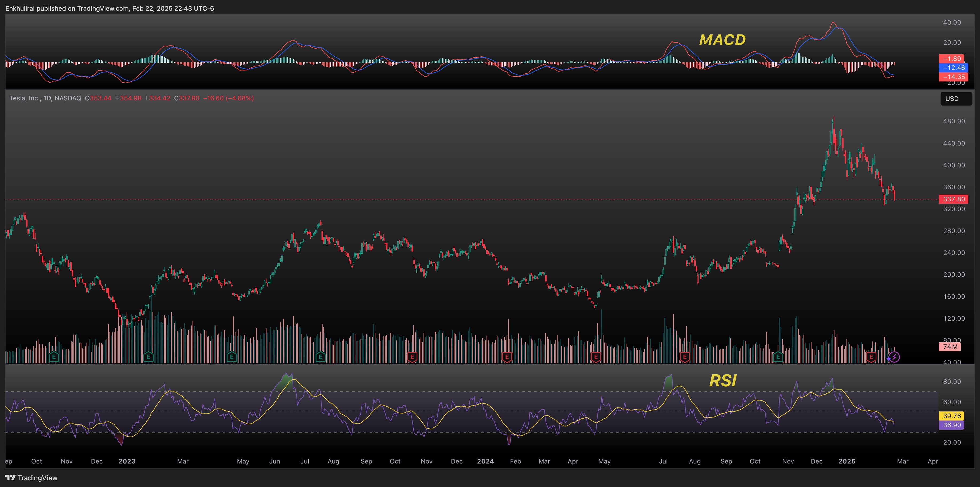The height and width of the screenshot is (487, 980).
Task: Select the red -1.89 MACD histogram value
Action: point(951,58)
